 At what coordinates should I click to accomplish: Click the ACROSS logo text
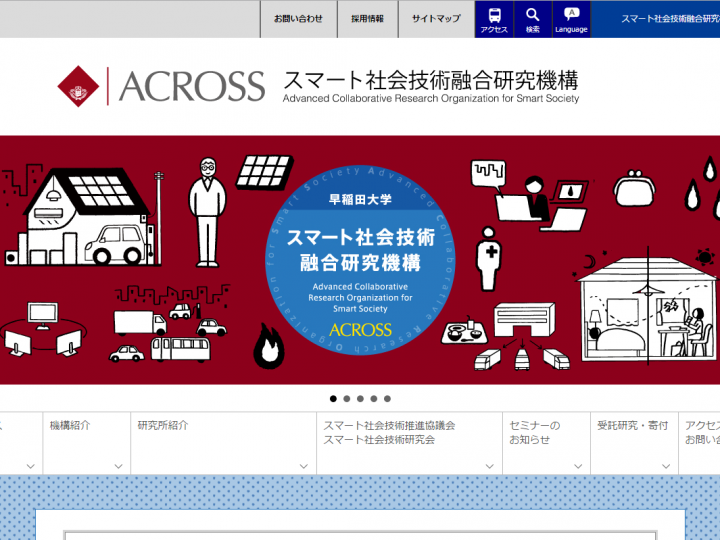click(x=192, y=86)
